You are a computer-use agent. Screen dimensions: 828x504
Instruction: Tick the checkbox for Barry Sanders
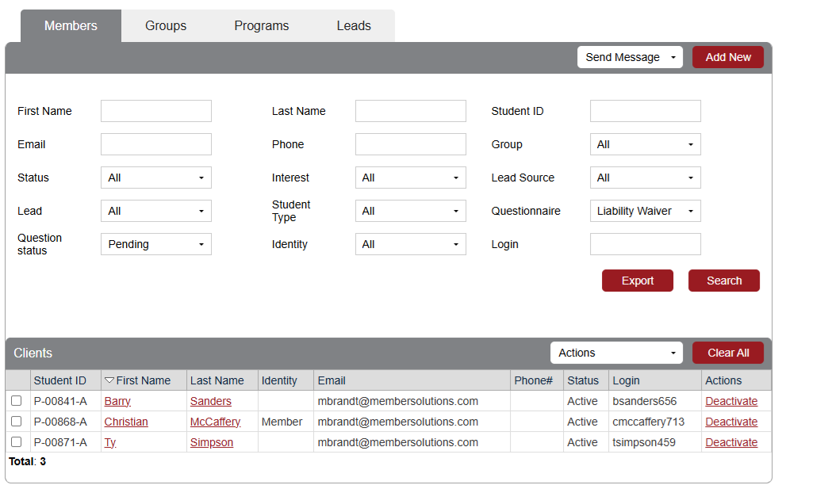click(x=16, y=401)
